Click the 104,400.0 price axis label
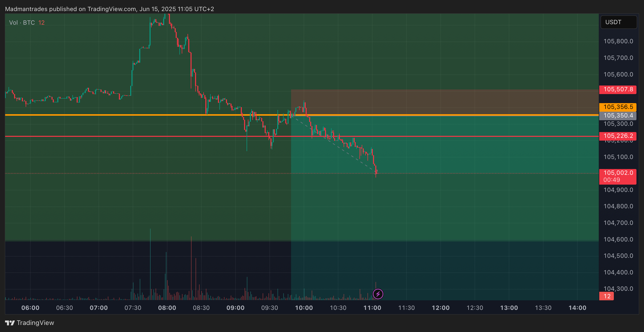Image resolution: width=644 pixels, height=332 pixels. click(618, 272)
